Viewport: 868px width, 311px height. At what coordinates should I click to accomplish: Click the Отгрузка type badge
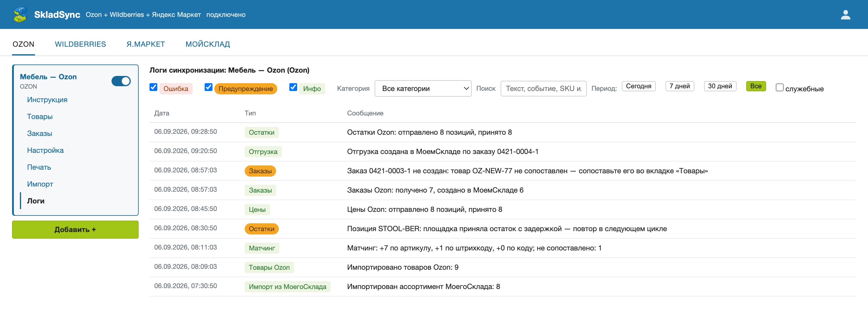point(263,152)
